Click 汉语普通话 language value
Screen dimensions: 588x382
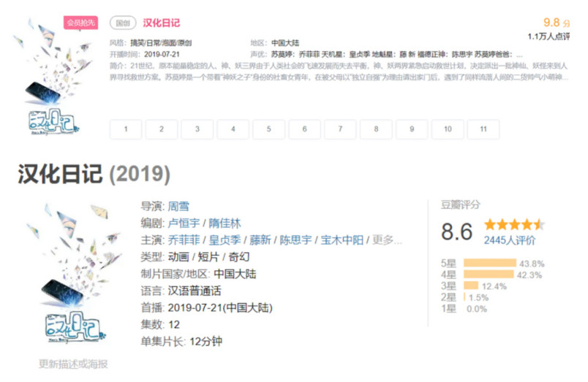195,291
